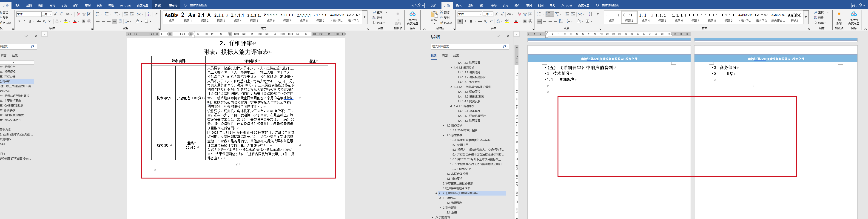868x219 pixels.
Task: Toggle Bold in the right window
Action: (460, 21)
